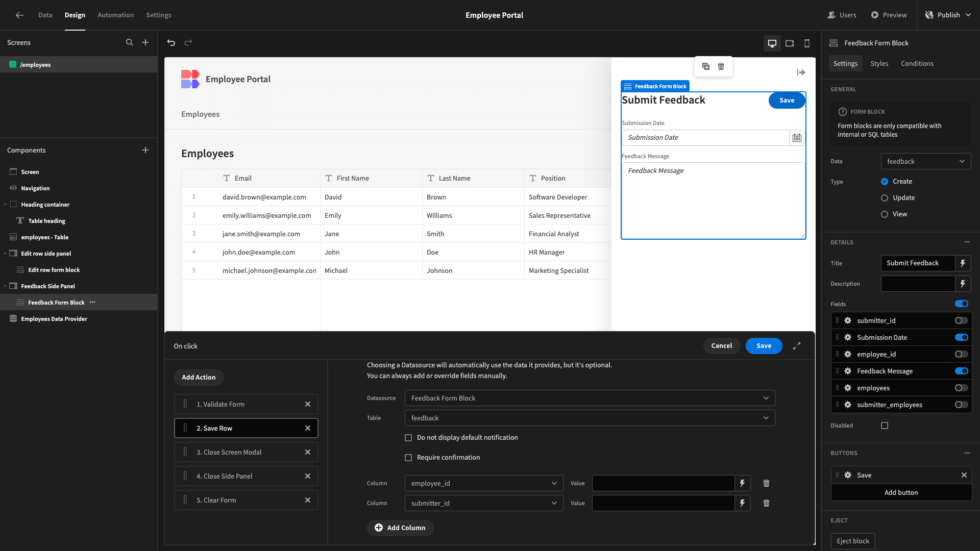Open settings gear for Feedback Message field
Image resolution: width=980 pixels, height=551 pixels.
[x=848, y=371]
